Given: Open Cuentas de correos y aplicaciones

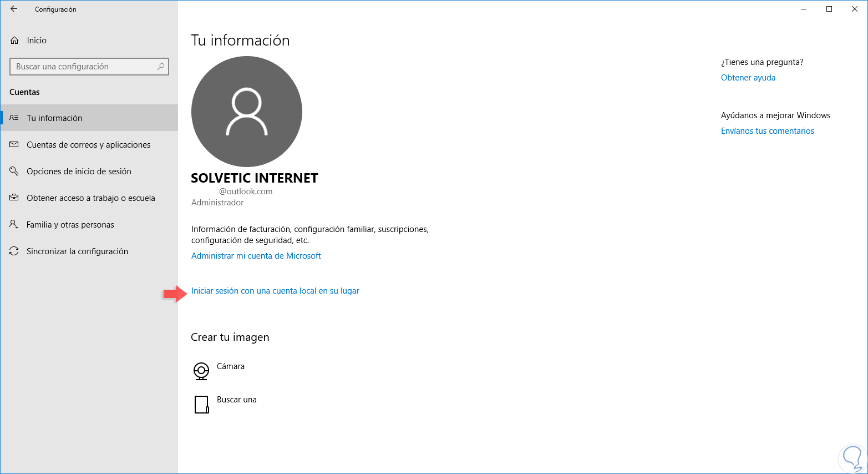Looking at the screenshot, I should 89,144.
